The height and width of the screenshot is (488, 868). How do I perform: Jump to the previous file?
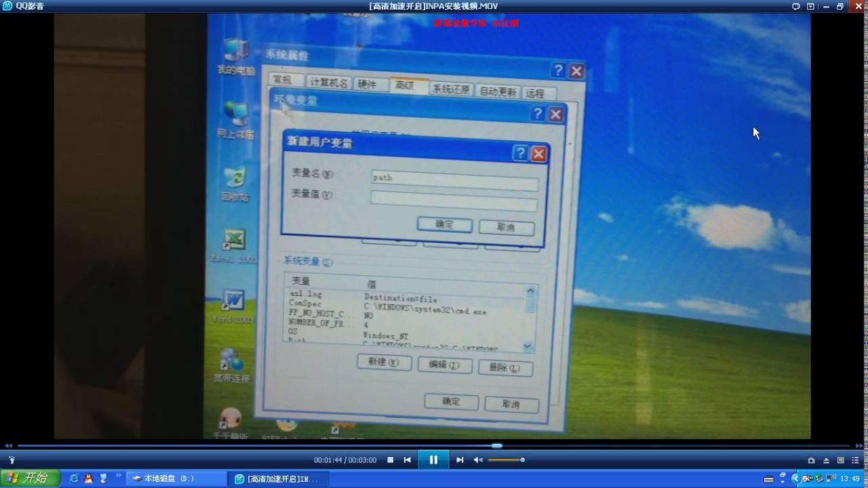point(407,460)
